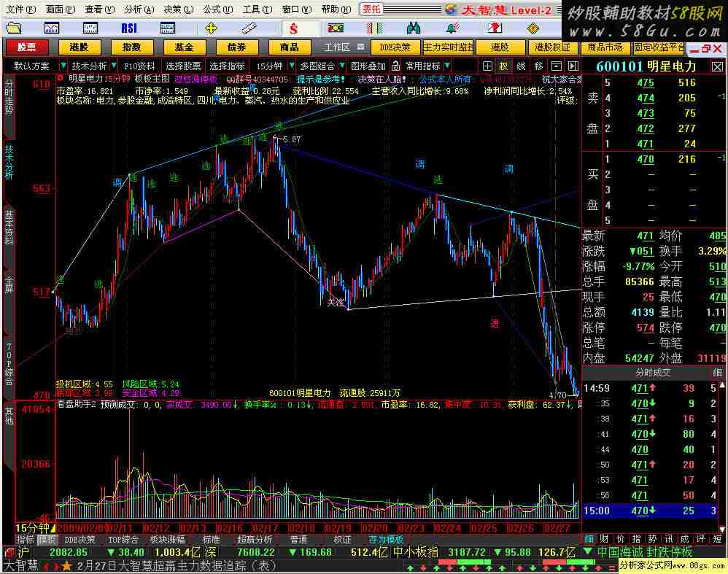Expand the 多图组合 dropdown
Image resolution: width=728 pixels, height=574 pixels.
pyautogui.click(x=341, y=66)
